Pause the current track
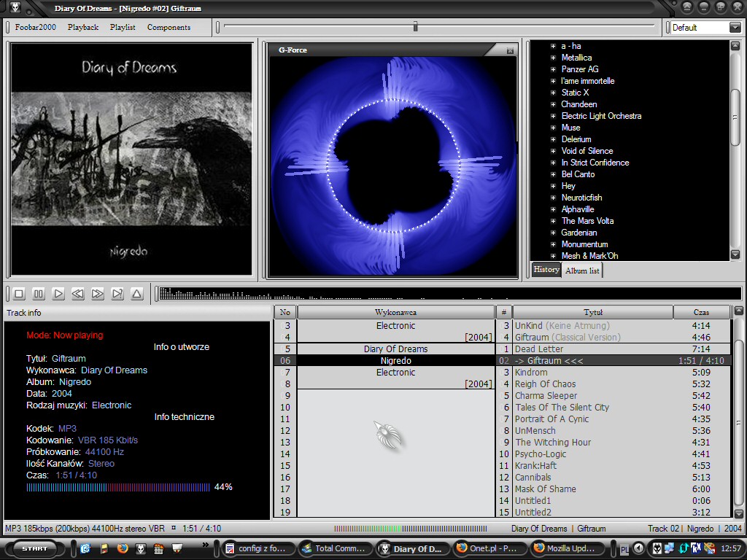747x560 pixels. tap(39, 294)
